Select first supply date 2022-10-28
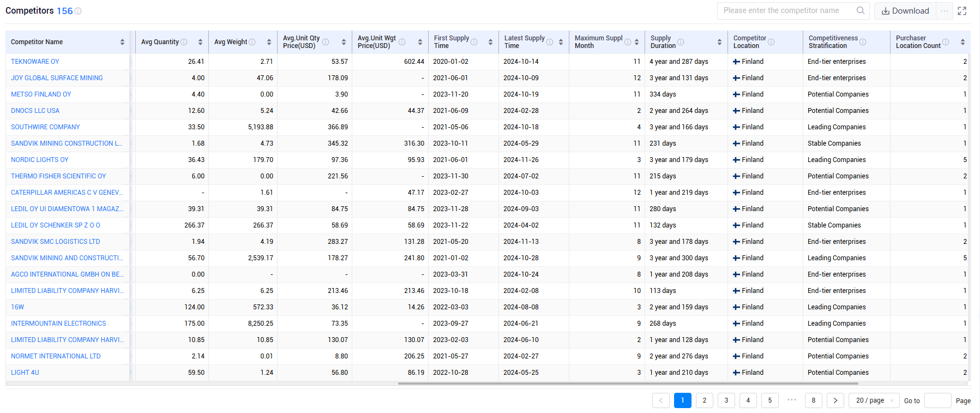Image resolution: width=980 pixels, height=413 pixels. tap(450, 373)
